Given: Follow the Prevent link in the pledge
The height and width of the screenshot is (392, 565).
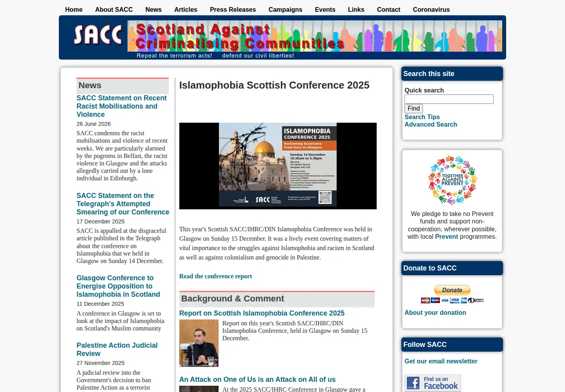Looking at the screenshot, I should click(x=447, y=236).
